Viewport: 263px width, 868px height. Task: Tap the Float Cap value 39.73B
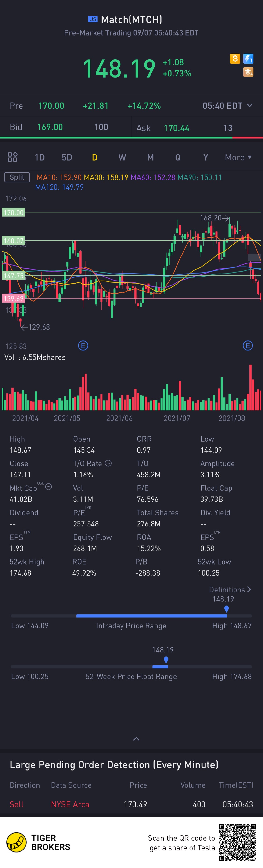coord(212,499)
